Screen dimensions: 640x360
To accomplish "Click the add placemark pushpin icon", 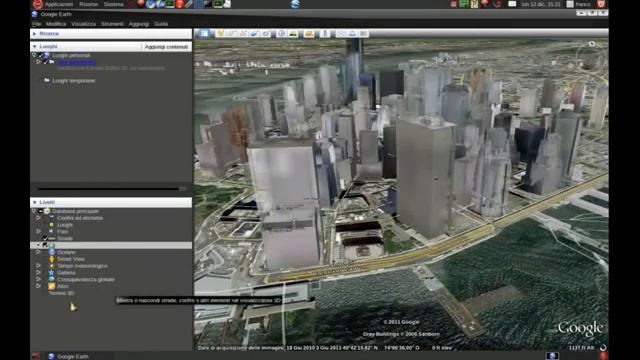I will 220,33.
